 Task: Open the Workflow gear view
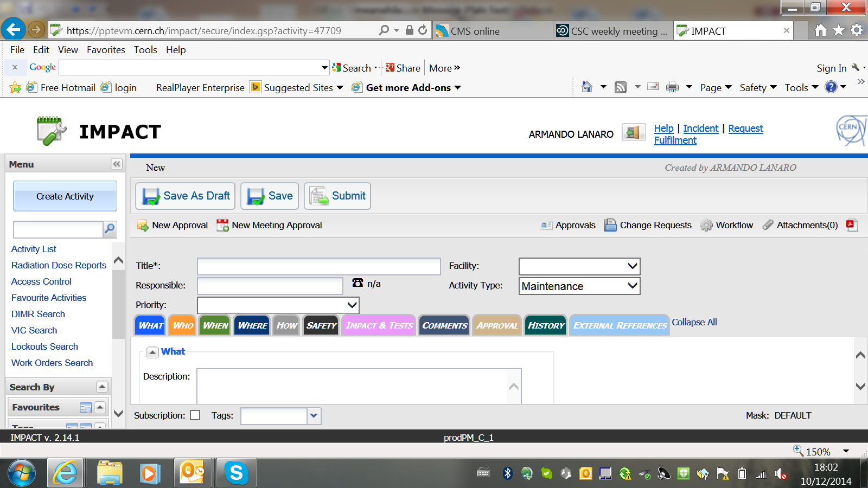pos(726,226)
